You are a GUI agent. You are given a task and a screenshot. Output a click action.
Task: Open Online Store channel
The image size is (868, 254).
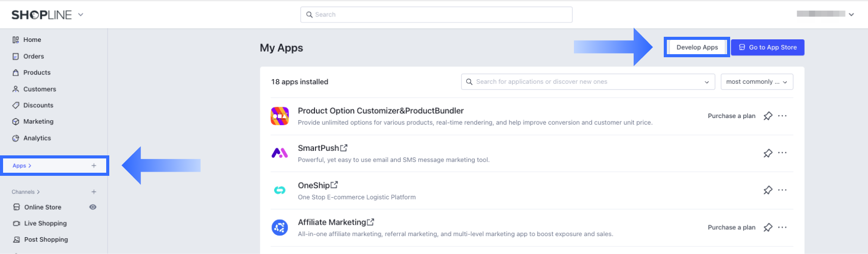(43, 207)
